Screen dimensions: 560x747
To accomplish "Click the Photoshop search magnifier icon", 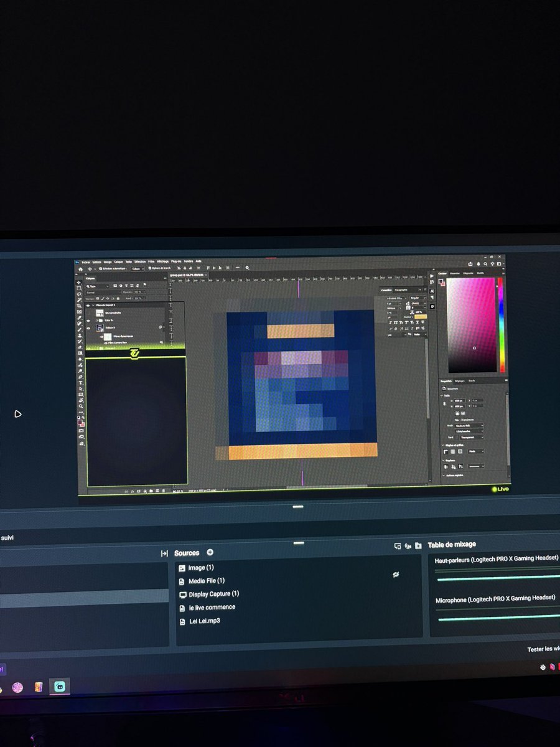I will tap(485, 264).
